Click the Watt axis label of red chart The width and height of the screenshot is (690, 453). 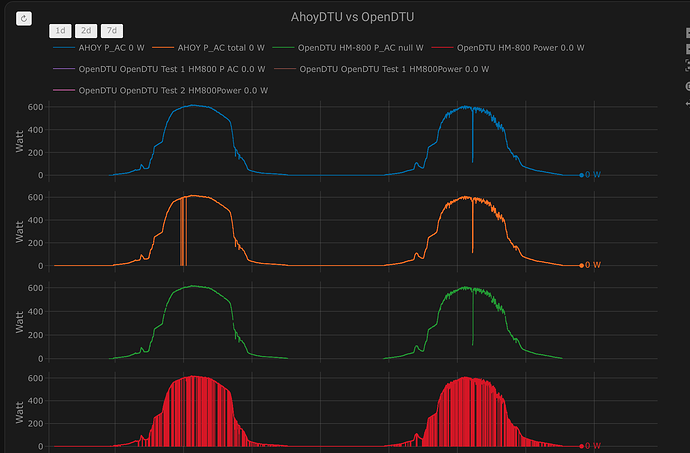(19, 412)
